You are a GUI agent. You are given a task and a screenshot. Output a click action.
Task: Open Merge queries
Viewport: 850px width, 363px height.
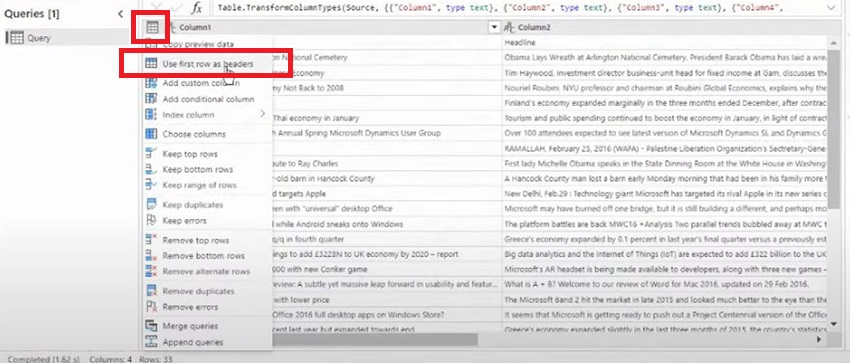[190, 326]
